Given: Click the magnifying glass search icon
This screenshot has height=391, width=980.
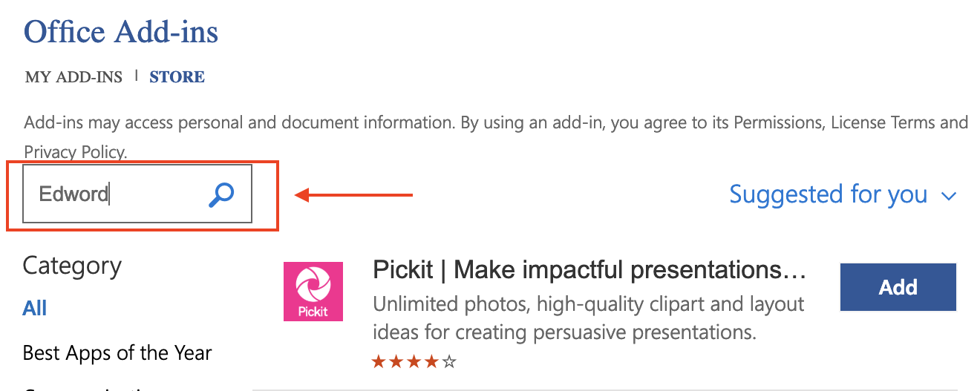Looking at the screenshot, I should (x=221, y=194).
